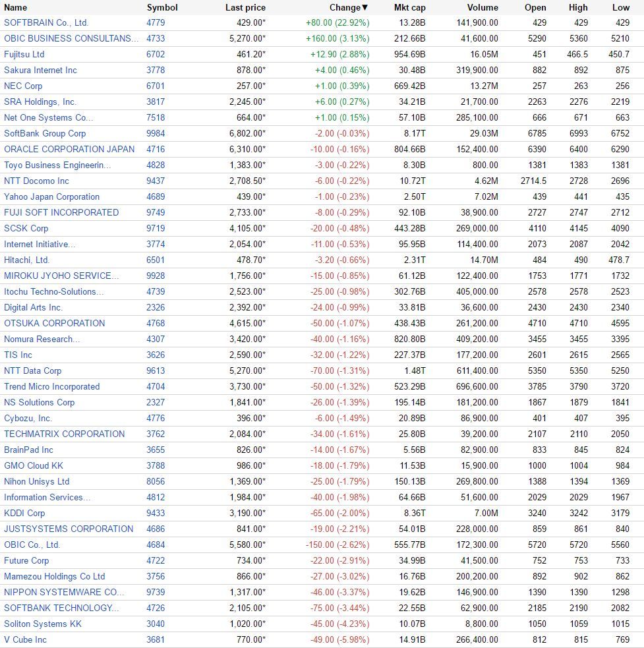
Task: Open OBIC Co., Ltd. link
Action: point(32,545)
